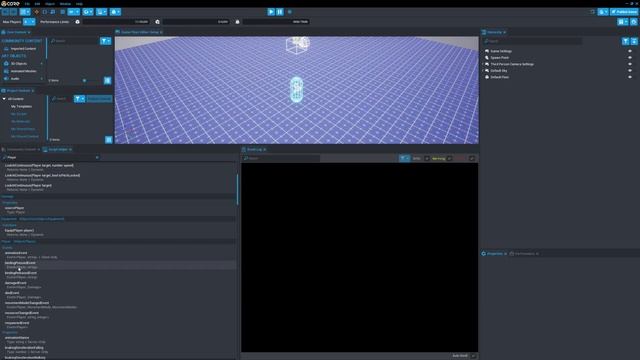Hide Third Person Camera Settings object
This screenshot has width=640, height=360.
coord(630,64)
